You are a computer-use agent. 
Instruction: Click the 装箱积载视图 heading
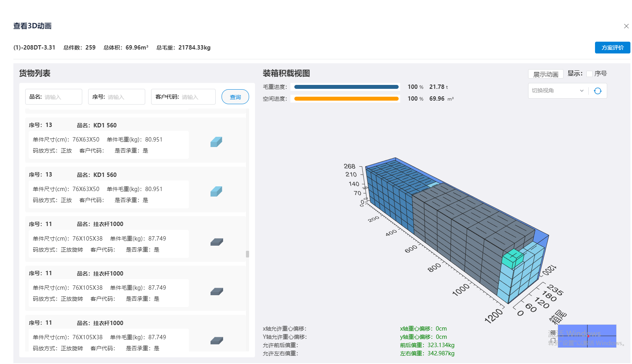[x=286, y=73]
